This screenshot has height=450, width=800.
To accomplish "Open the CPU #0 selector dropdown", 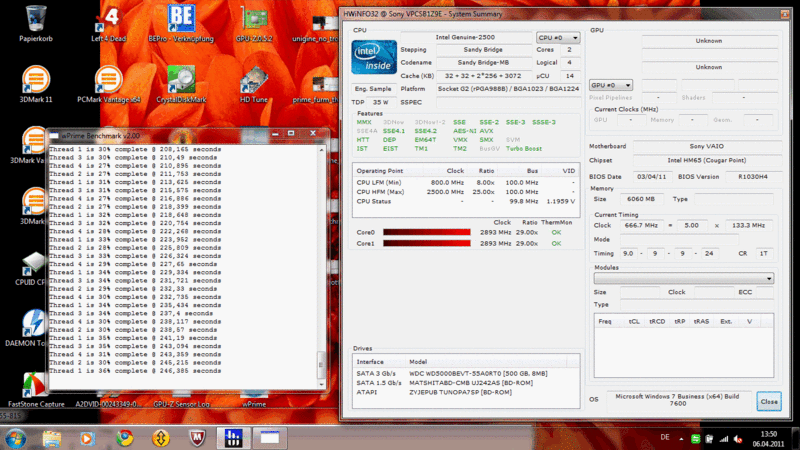I will click(x=558, y=37).
